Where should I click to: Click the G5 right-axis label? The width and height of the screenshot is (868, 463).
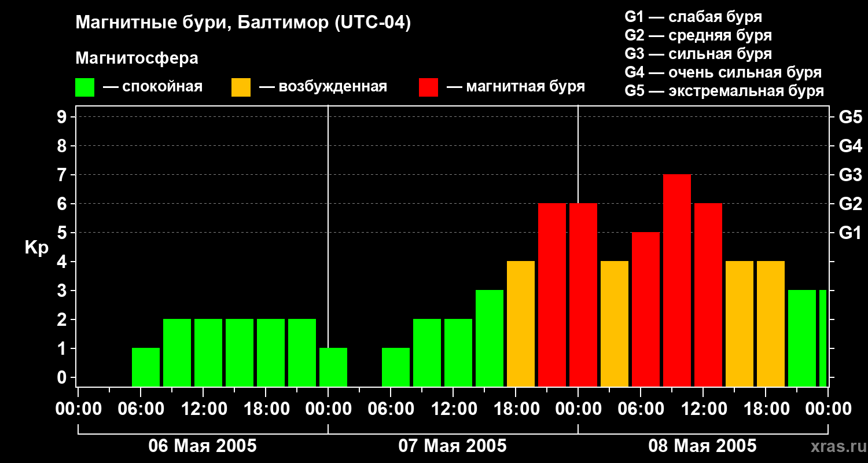850,117
